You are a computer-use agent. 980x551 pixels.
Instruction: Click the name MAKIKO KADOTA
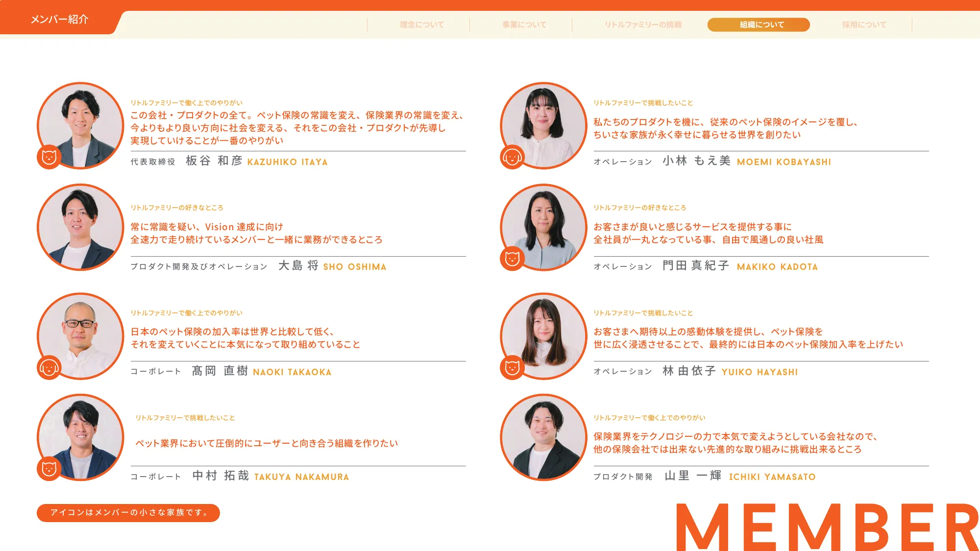pyautogui.click(x=777, y=267)
